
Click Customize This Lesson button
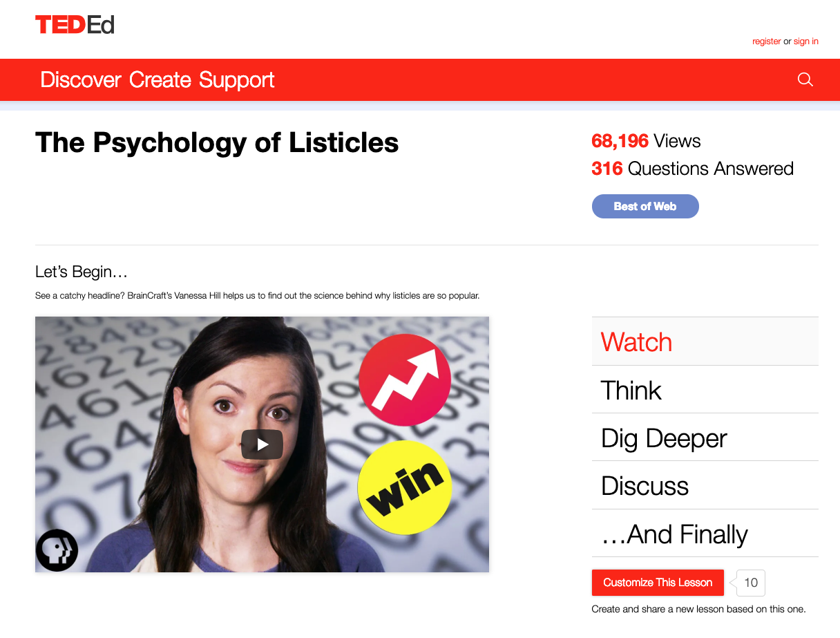(658, 583)
